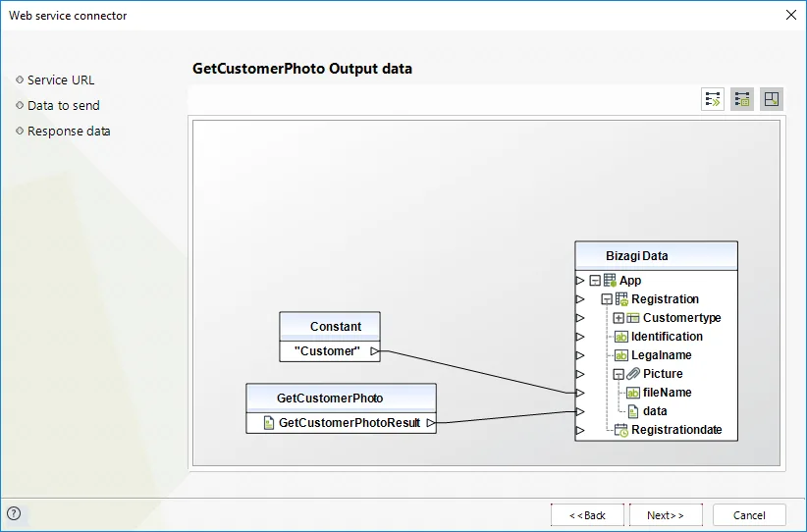Select the "Customer" constant value
The width and height of the screenshot is (807, 532).
(327, 351)
